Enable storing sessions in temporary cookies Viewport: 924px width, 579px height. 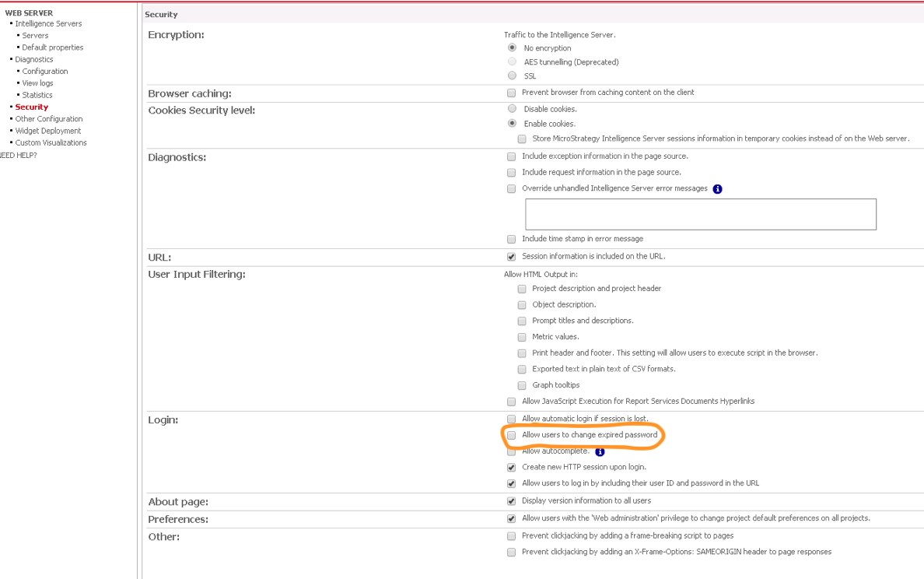(x=522, y=138)
